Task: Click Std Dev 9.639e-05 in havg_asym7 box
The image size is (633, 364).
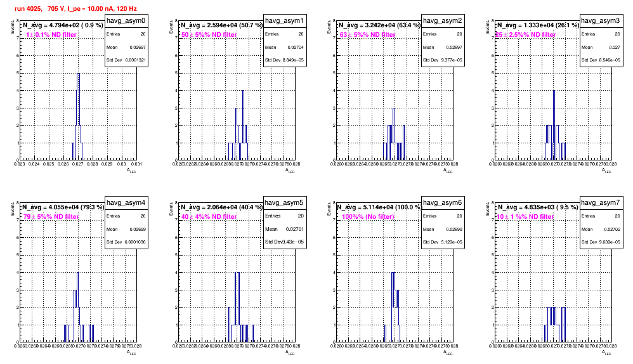Action: pos(601,242)
